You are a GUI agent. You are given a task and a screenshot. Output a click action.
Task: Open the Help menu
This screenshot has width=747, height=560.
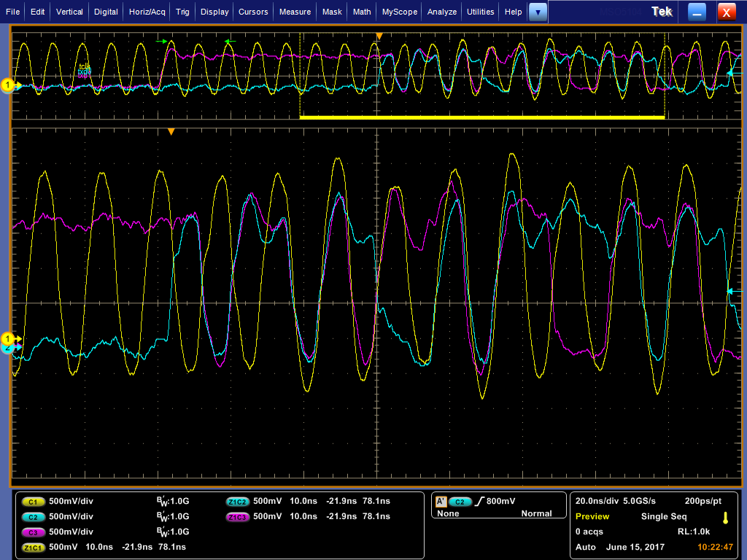point(513,12)
